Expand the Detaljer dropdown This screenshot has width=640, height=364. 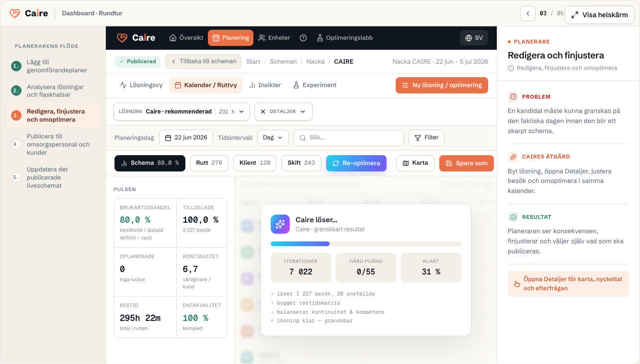pyautogui.click(x=284, y=112)
